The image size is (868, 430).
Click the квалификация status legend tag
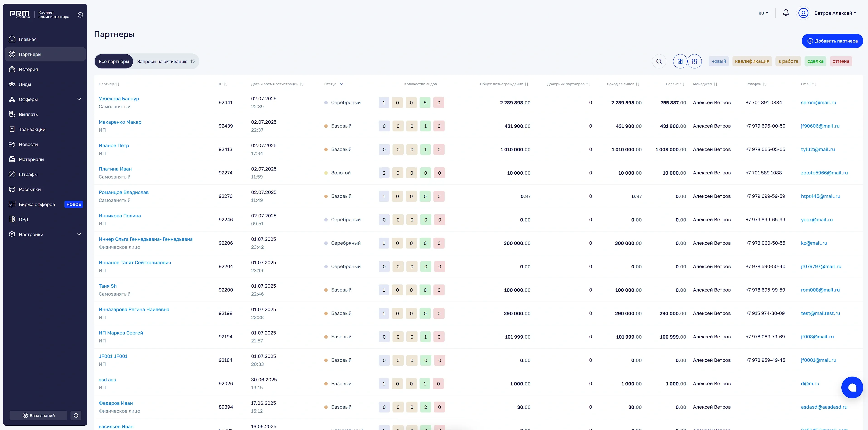752,61
